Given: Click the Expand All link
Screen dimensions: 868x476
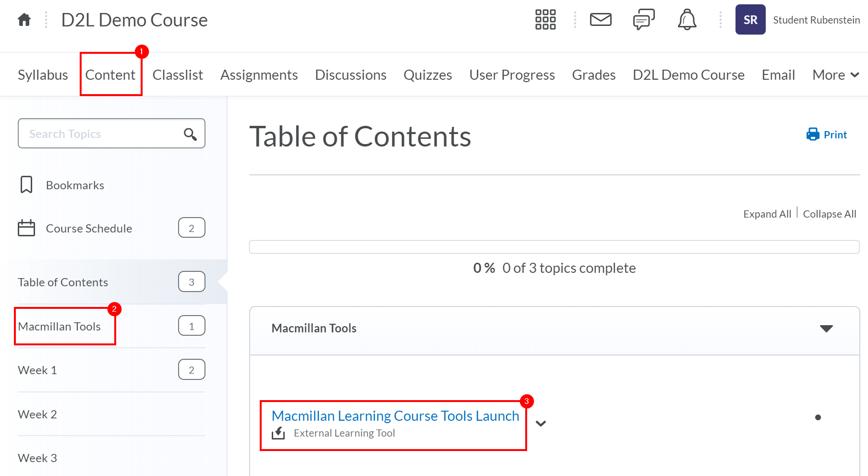Looking at the screenshot, I should click(767, 214).
